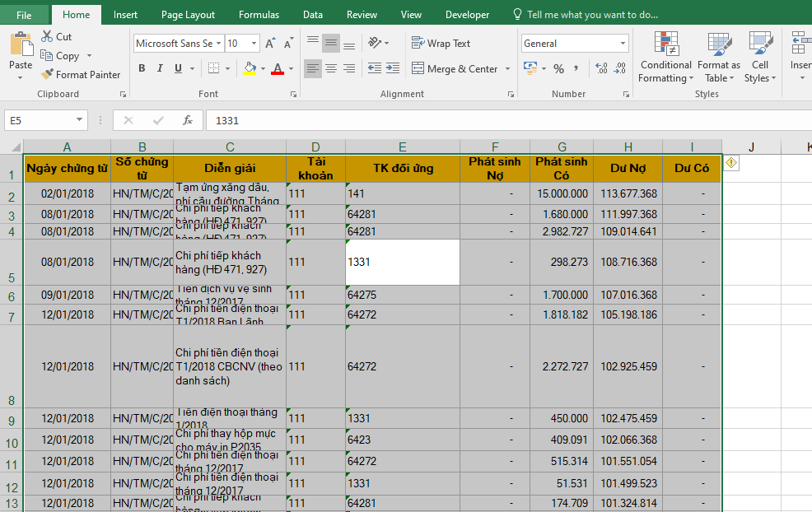Click the Increase Indent icon

pyautogui.click(x=394, y=68)
